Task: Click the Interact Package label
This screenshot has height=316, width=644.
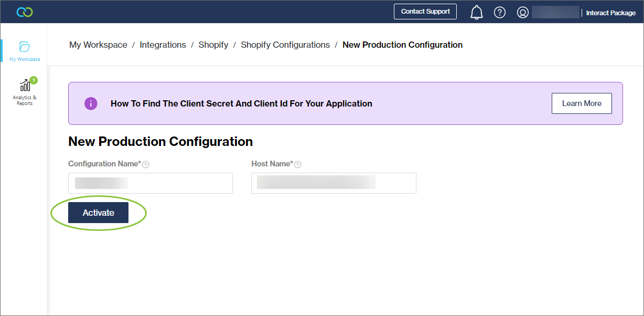Action: [610, 13]
